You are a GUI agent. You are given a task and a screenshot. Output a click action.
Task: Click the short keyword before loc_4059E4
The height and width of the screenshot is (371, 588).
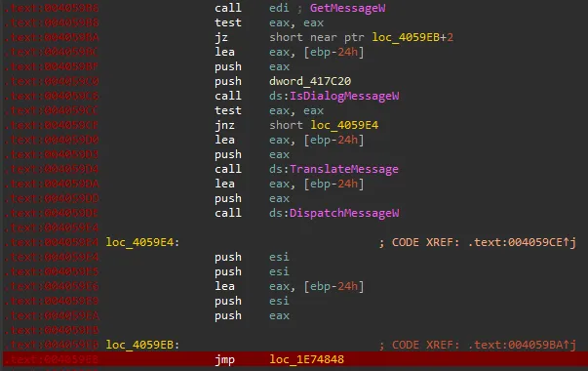[286, 125]
